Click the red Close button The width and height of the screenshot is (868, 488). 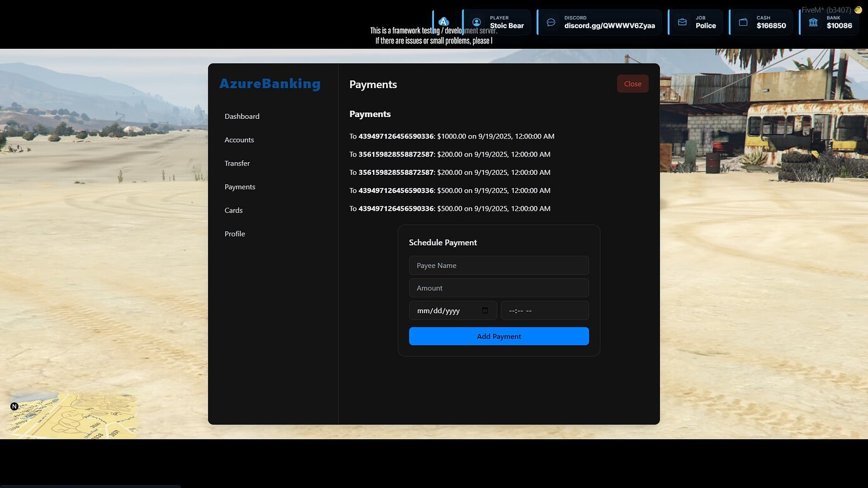click(632, 83)
